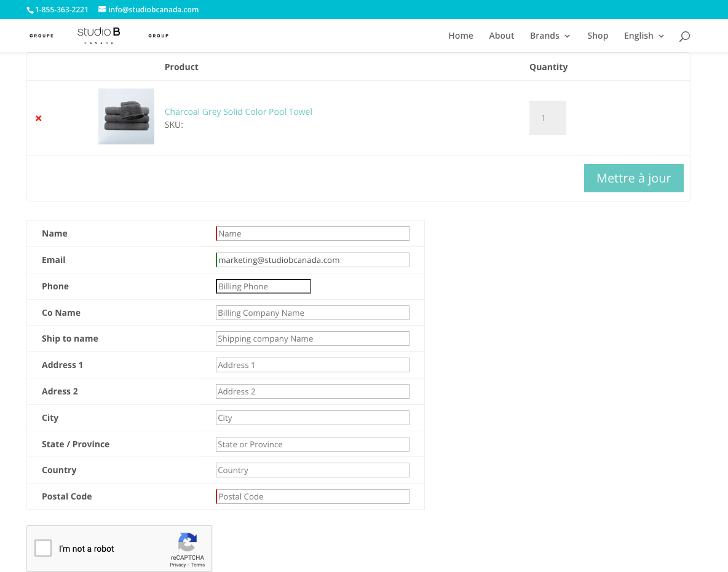
Task: Click the quantity field for the towel
Action: 547,118
